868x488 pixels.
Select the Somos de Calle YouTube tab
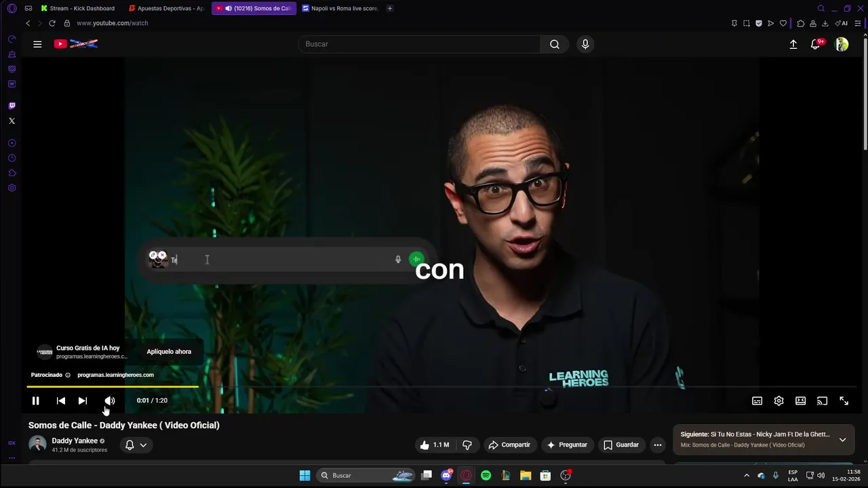point(254,8)
